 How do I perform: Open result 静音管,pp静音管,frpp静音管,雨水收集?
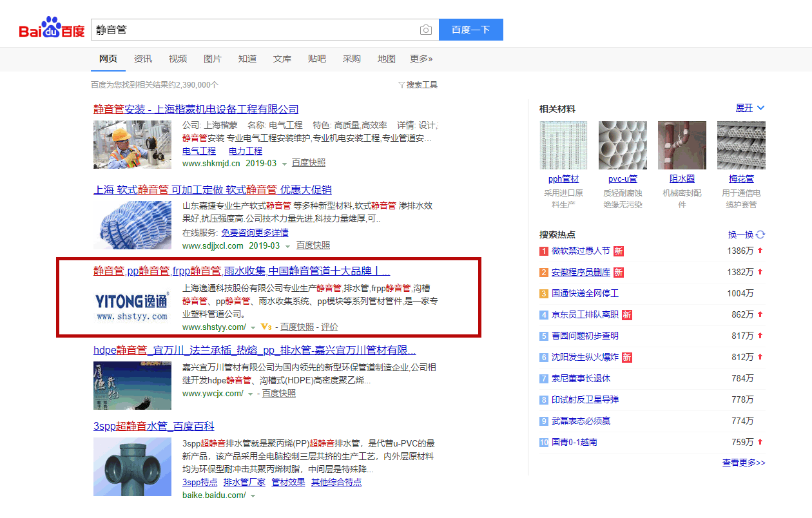pyautogui.click(x=242, y=271)
